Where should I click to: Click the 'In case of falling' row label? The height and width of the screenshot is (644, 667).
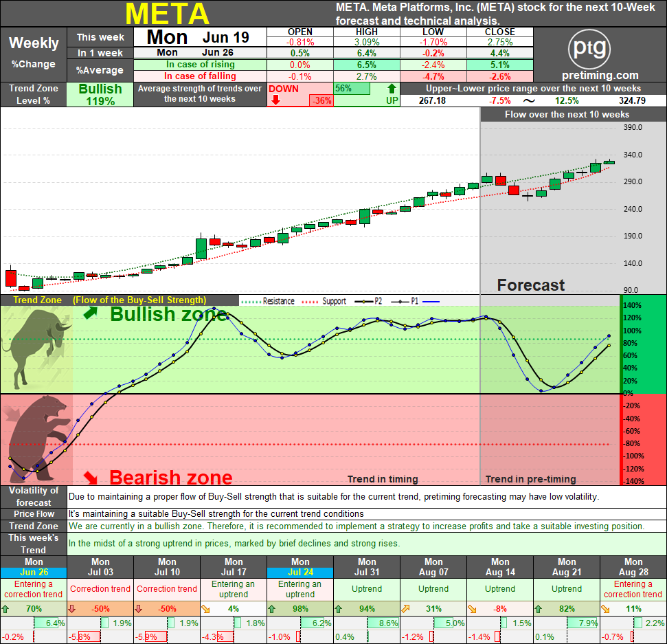[200, 76]
